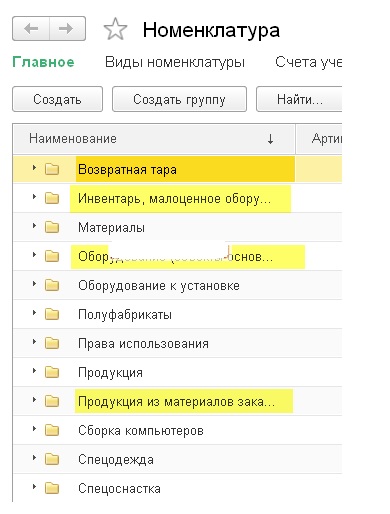
Task: Select the Продукция row
Action: click(178, 372)
